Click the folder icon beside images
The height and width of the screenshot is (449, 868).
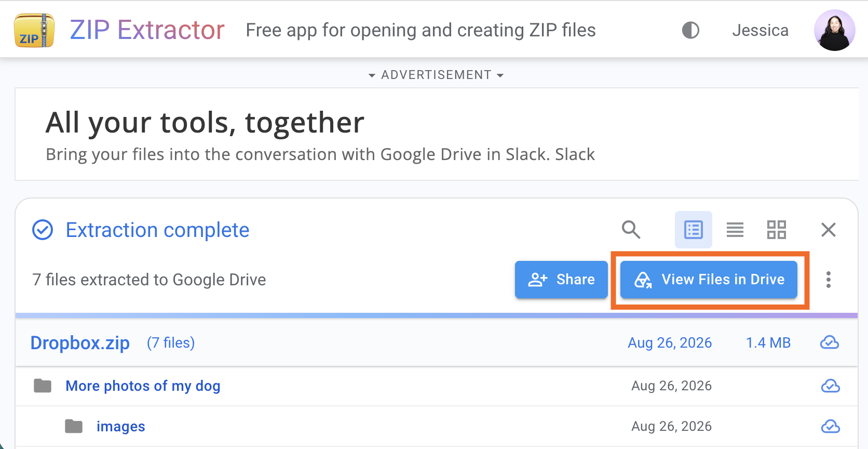[74, 426]
